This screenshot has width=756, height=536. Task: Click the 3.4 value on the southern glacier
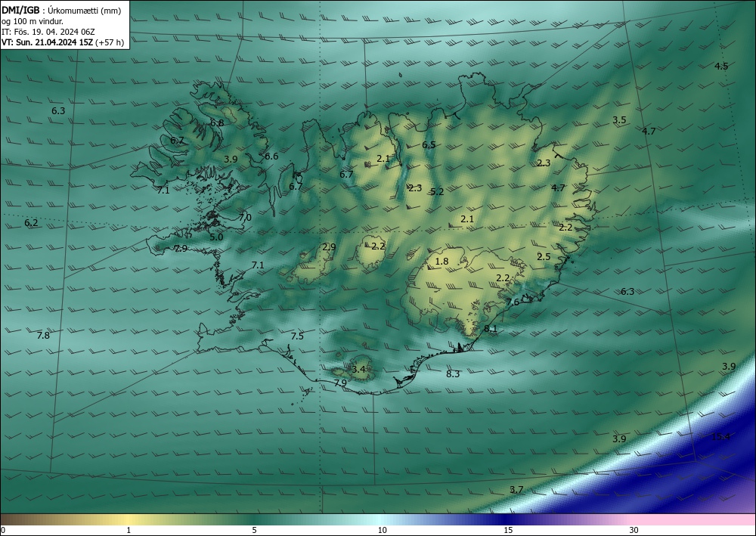(358, 370)
